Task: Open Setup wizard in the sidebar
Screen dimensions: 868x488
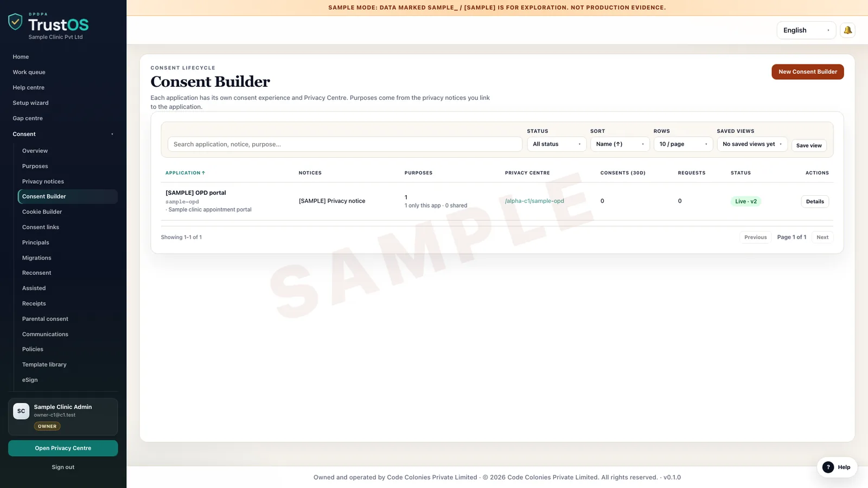Action: [30, 103]
